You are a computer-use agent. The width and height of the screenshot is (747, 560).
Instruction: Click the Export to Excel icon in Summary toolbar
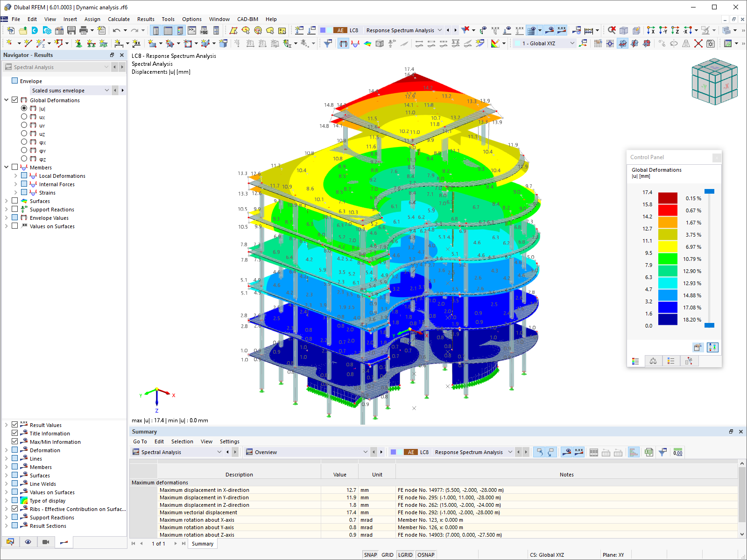coord(649,452)
